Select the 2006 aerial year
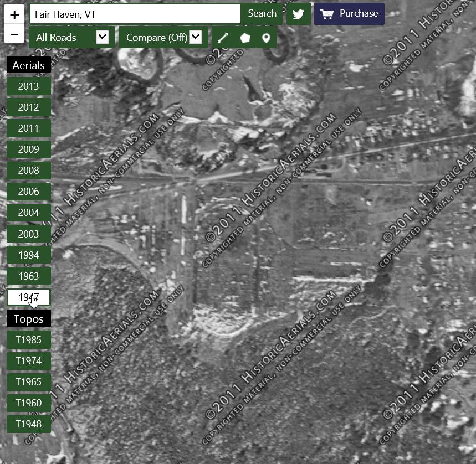Viewport: 476px width, 464px height. (29, 192)
